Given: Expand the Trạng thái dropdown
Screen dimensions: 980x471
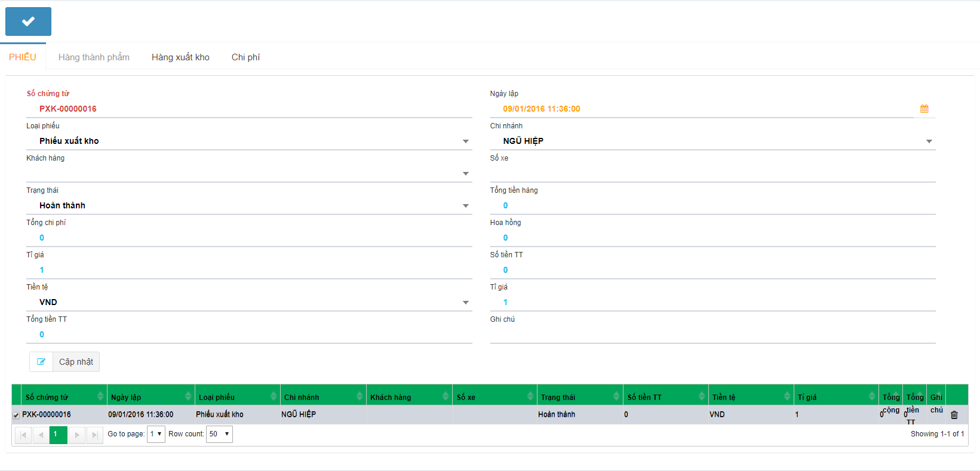Looking at the screenshot, I should [x=465, y=206].
